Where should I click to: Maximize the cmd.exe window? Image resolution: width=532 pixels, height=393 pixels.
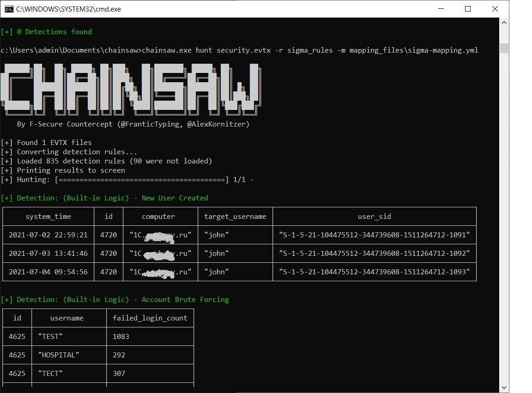[x=468, y=9]
